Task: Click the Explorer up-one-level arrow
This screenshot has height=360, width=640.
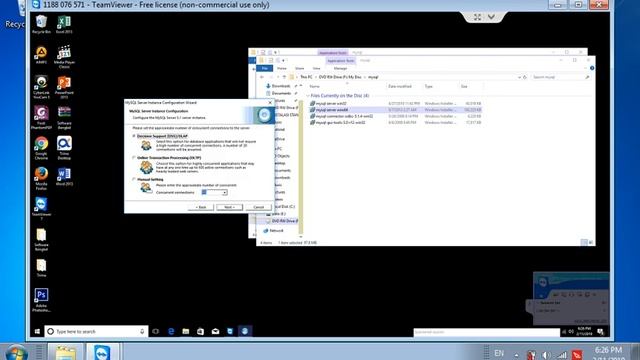Action: click(x=284, y=77)
